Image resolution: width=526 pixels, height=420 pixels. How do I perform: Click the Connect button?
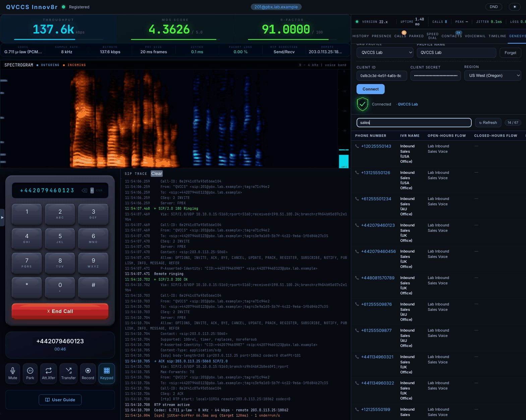[370, 89]
